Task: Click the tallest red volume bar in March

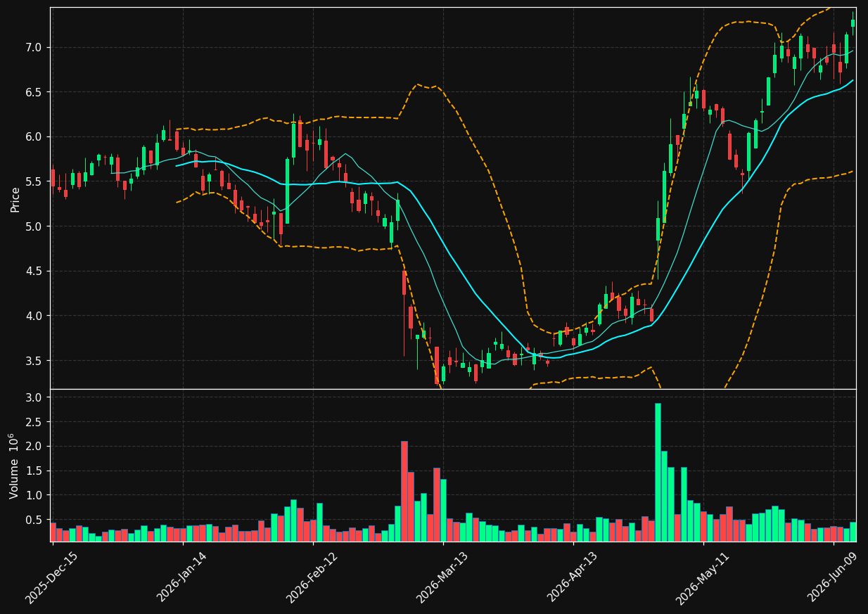Action: pyautogui.click(x=404, y=491)
